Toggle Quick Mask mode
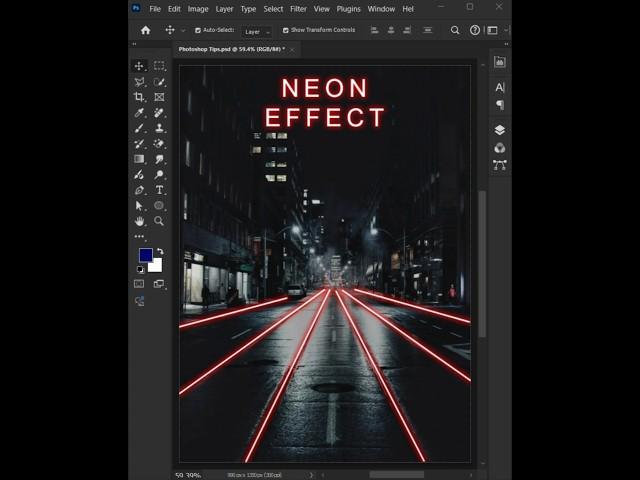640x480 pixels. (x=139, y=284)
